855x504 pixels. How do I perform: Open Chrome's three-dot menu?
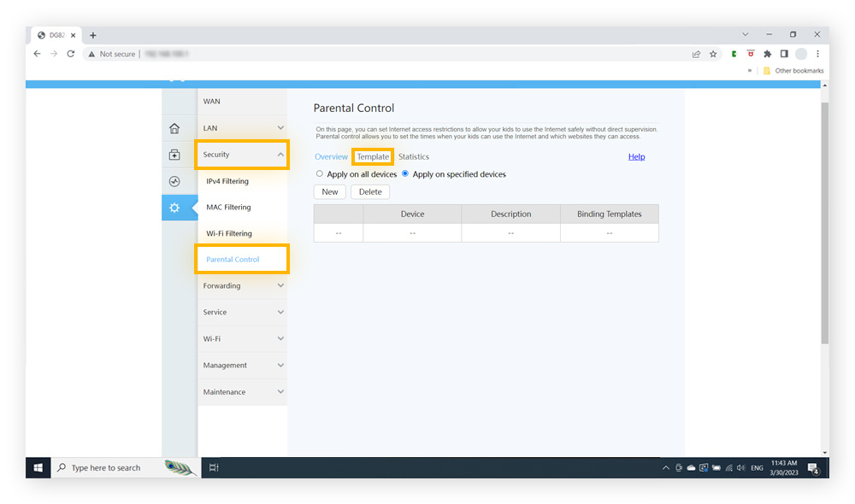817,54
